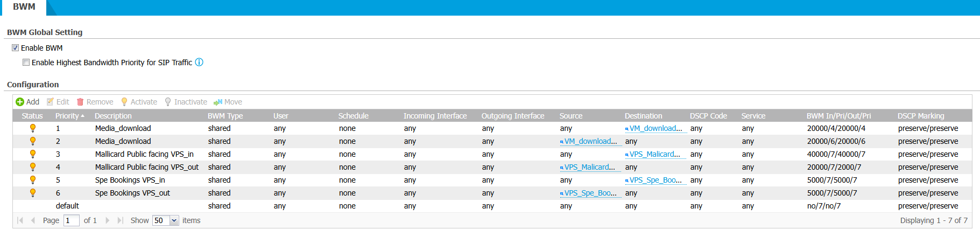This screenshot has width=980, height=236.
Task: Click bandwidth value 20000/4/20000/4
Action: click(836, 128)
